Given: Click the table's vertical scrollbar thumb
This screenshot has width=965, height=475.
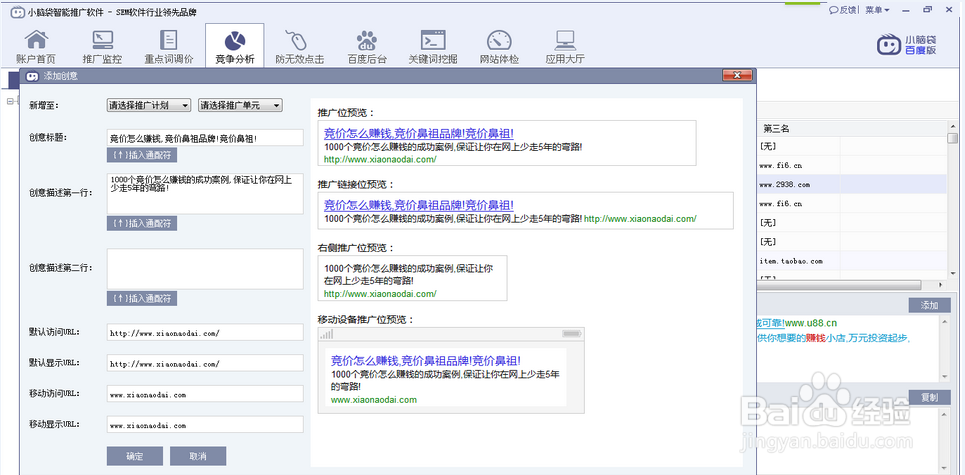Looking at the screenshot, I should pos(953,137).
